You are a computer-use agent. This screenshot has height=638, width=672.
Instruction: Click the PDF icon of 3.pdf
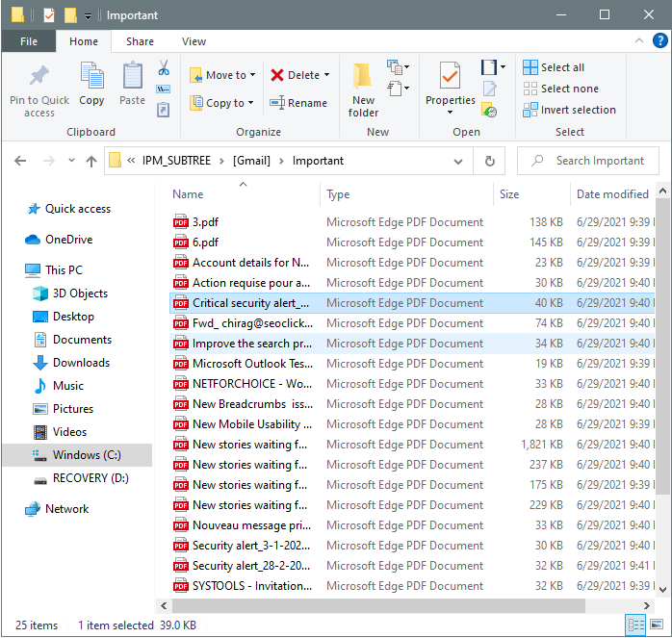[180, 221]
